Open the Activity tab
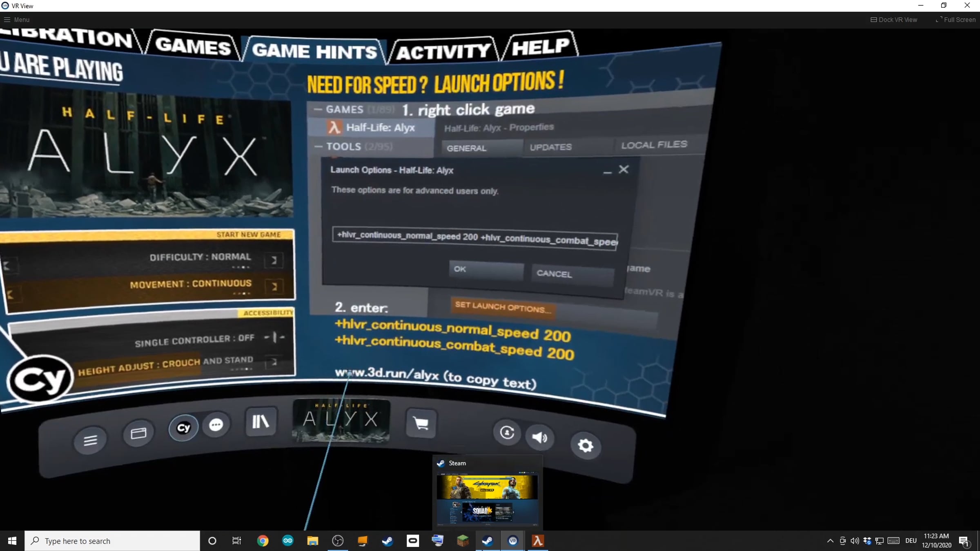This screenshot has height=551, width=980. pos(443,51)
